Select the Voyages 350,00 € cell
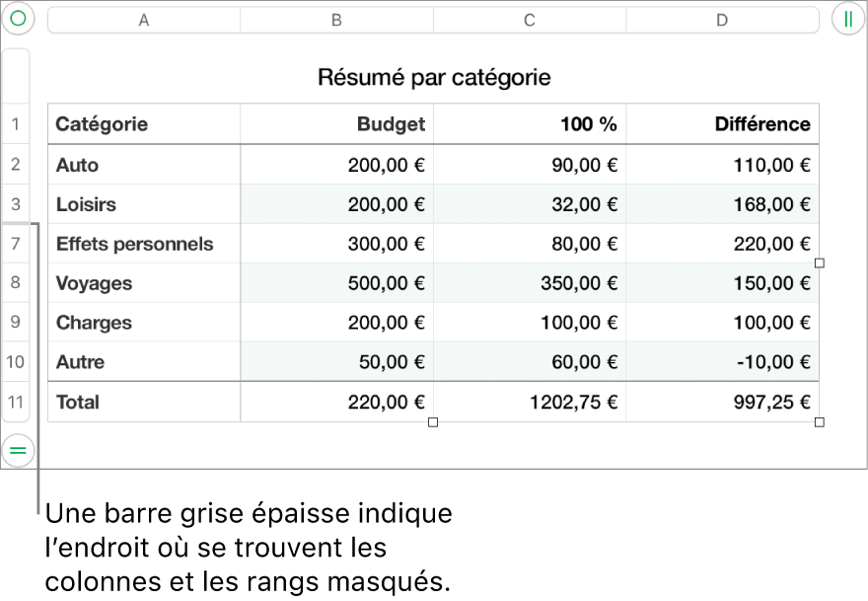 pos(530,283)
